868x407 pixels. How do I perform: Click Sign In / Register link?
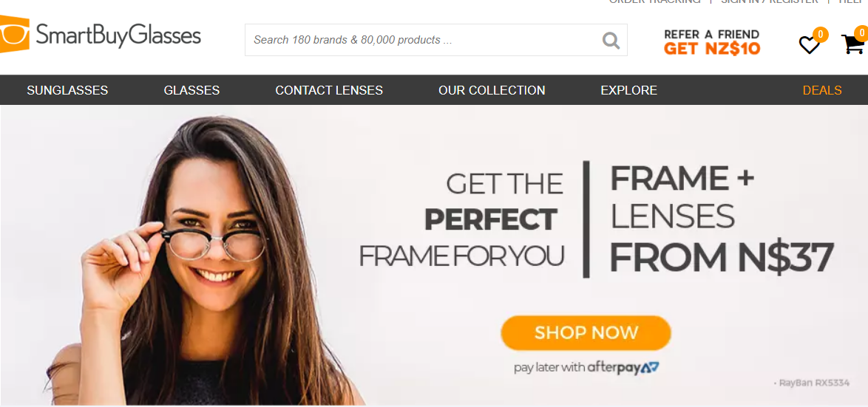pos(770,1)
